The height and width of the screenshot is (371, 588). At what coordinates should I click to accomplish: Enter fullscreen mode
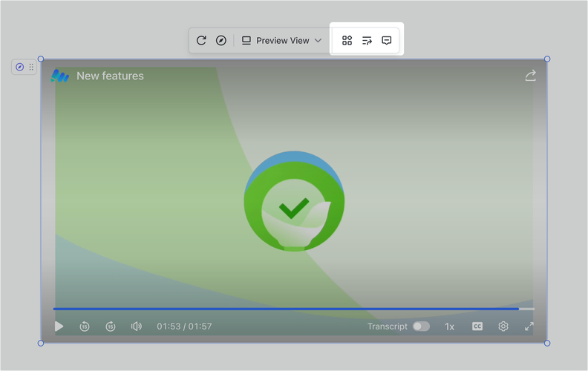pyautogui.click(x=529, y=326)
